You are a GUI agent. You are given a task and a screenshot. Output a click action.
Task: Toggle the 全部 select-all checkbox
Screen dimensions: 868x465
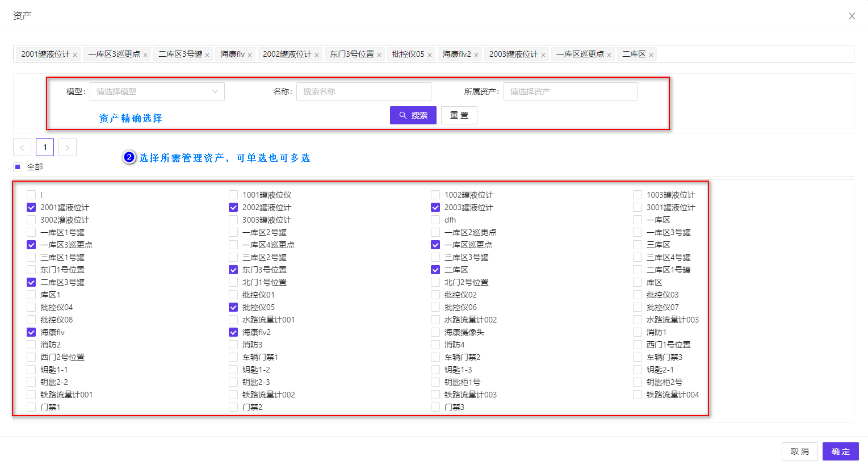pyautogui.click(x=18, y=167)
